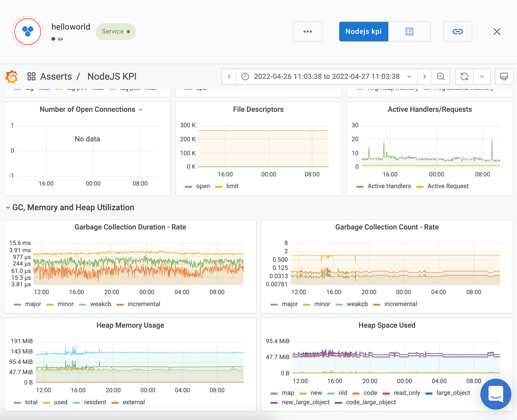Select the table view tab next to Nodejs kpi
The width and height of the screenshot is (517, 420).
point(409,31)
